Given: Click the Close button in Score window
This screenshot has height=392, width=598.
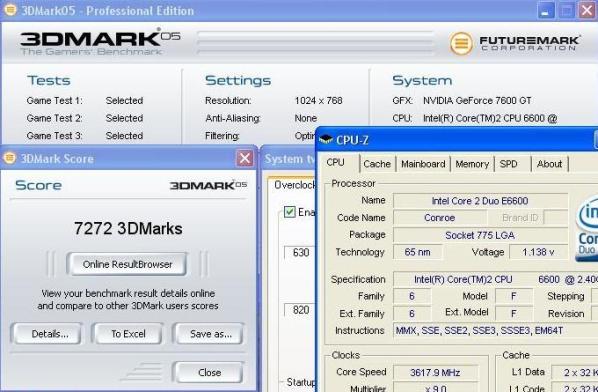Looking at the screenshot, I should tap(209, 372).
